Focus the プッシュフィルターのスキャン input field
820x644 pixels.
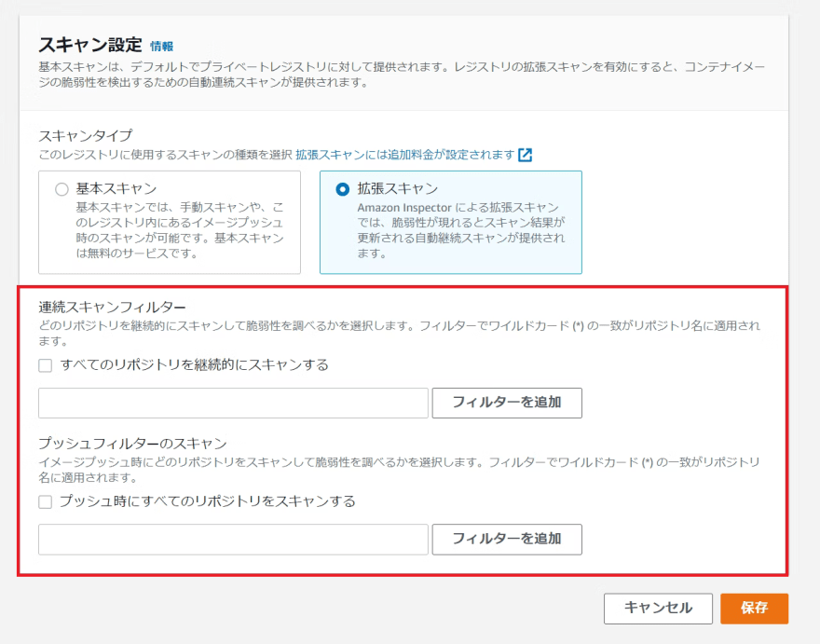coord(233,540)
